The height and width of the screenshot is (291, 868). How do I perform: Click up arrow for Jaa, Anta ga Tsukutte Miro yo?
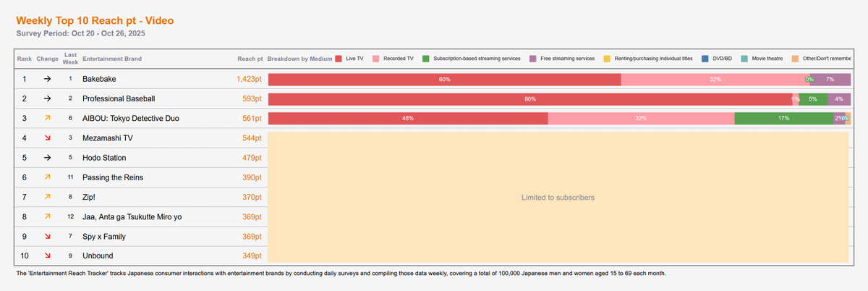pos(47,216)
